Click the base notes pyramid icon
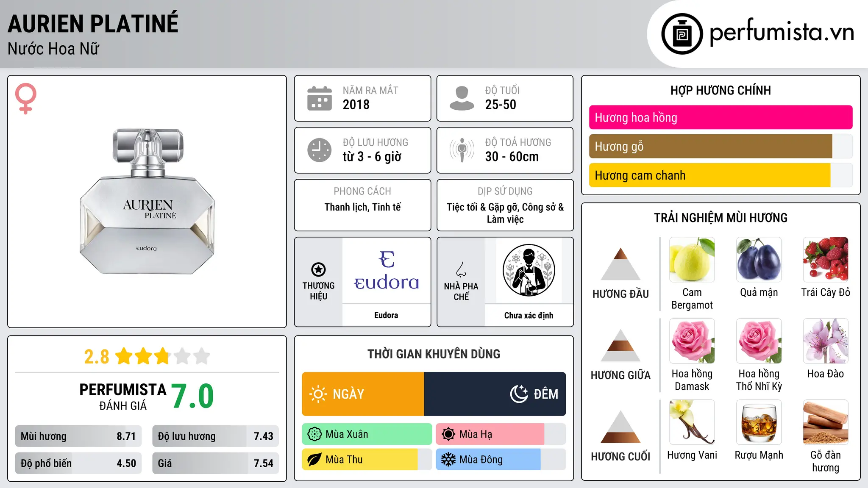Image resolution: width=868 pixels, height=488 pixels. (620, 427)
